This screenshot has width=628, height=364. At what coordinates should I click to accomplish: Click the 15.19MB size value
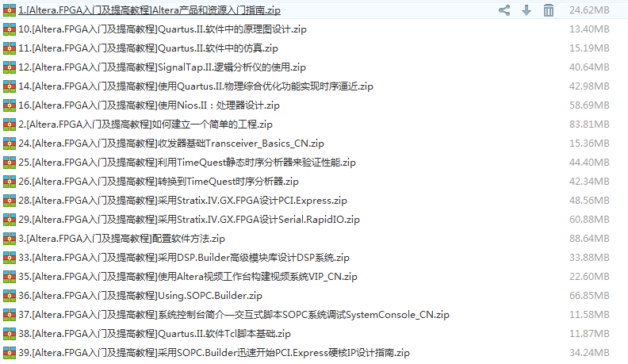click(x=589, y=48)
